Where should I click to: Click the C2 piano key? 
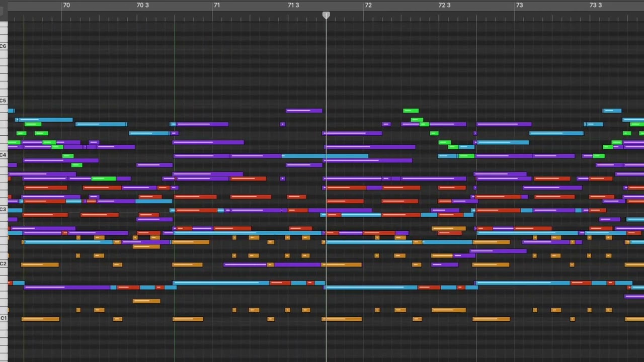pos(4,263)
